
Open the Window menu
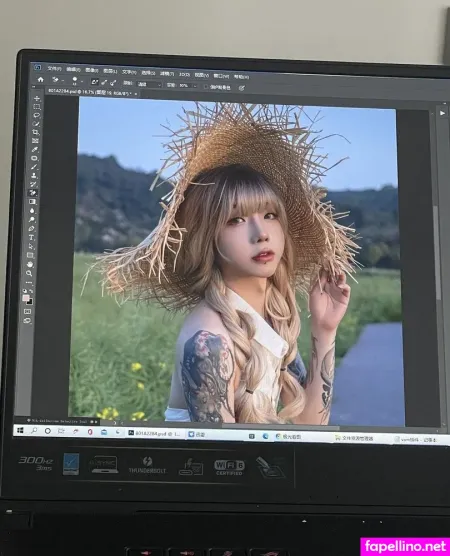point(221,76)
